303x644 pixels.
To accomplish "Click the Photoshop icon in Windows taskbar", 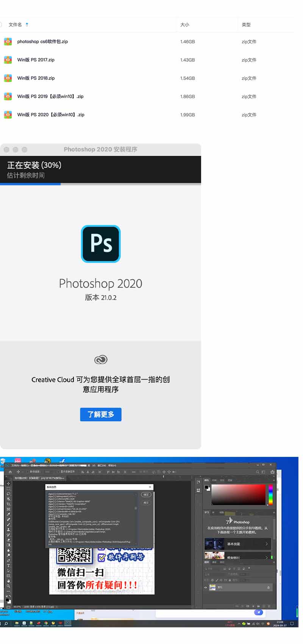I will pyautogui.click(x=68, y=623).
